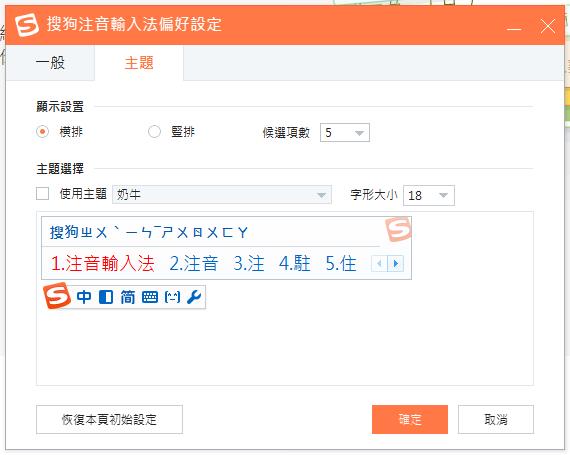Click the 主題選擇 section heading
The width and height of the screenshot is (570, 455).
click(60, 169)
